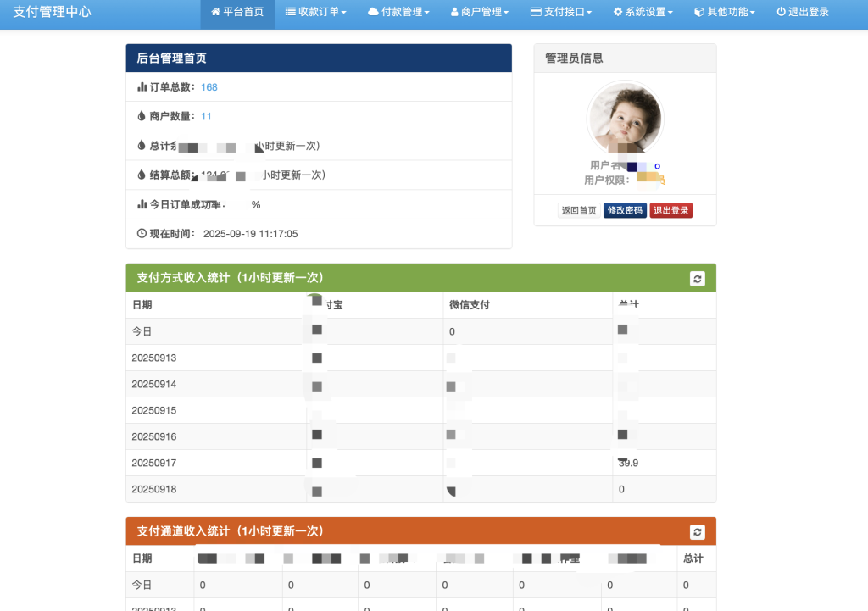Click the administrator avatar photo
Viewport: 868px width, 611px height.
pos(625,119)
